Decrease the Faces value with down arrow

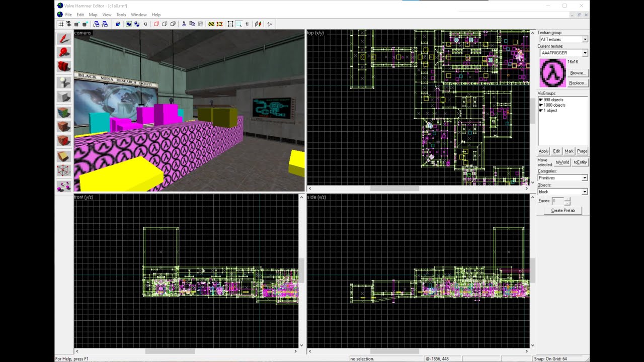pyautogui.click(x=568, y=203)
